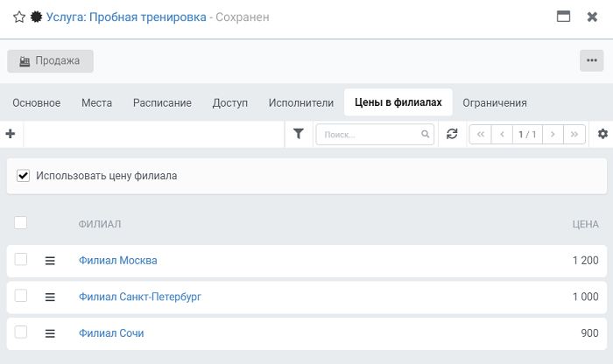Image resolution: width=613 pixels, height=364 pixels.
Task: Click the Продажа button
Action: (x=50, y=61)
